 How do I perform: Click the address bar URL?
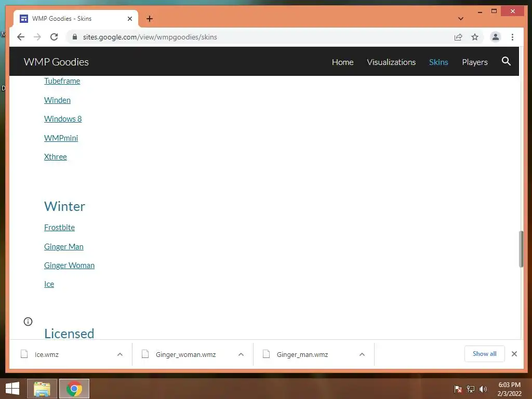(x=150, y=37)
